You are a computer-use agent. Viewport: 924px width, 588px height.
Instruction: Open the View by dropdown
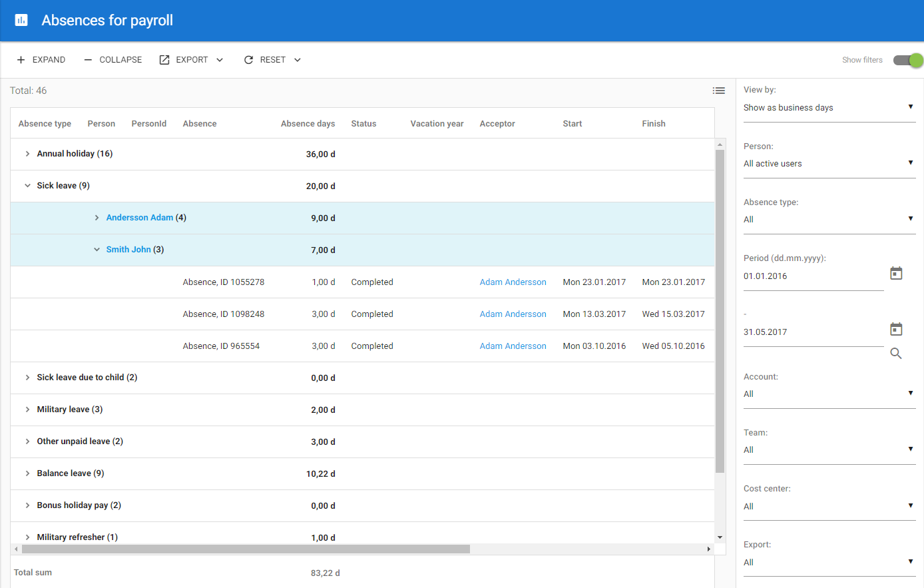pos(829,108)
